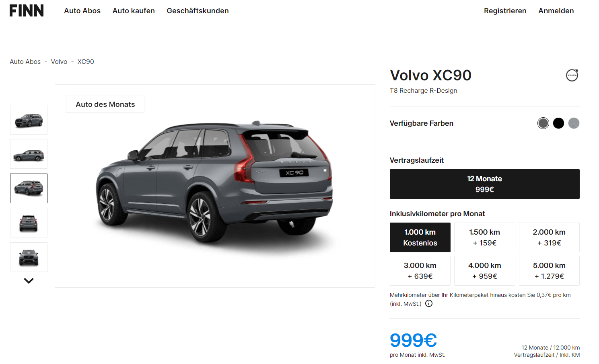599x364 pixels.
Task: Choose the black color swatch
Action: point(558,123)
